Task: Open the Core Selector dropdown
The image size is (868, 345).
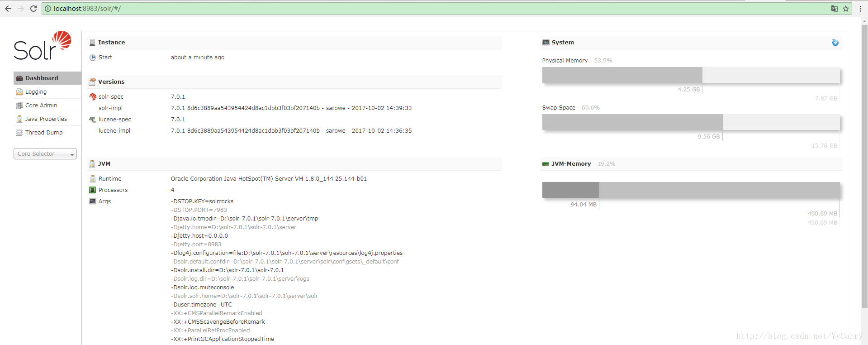Action: tap(45, 154)
